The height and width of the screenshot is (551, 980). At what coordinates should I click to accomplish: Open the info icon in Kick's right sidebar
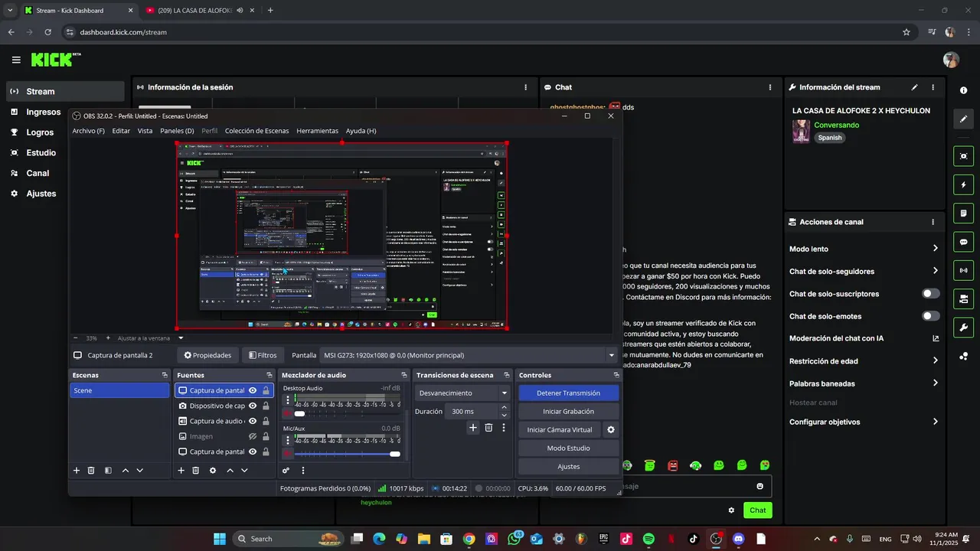click(x=963, y=90)
